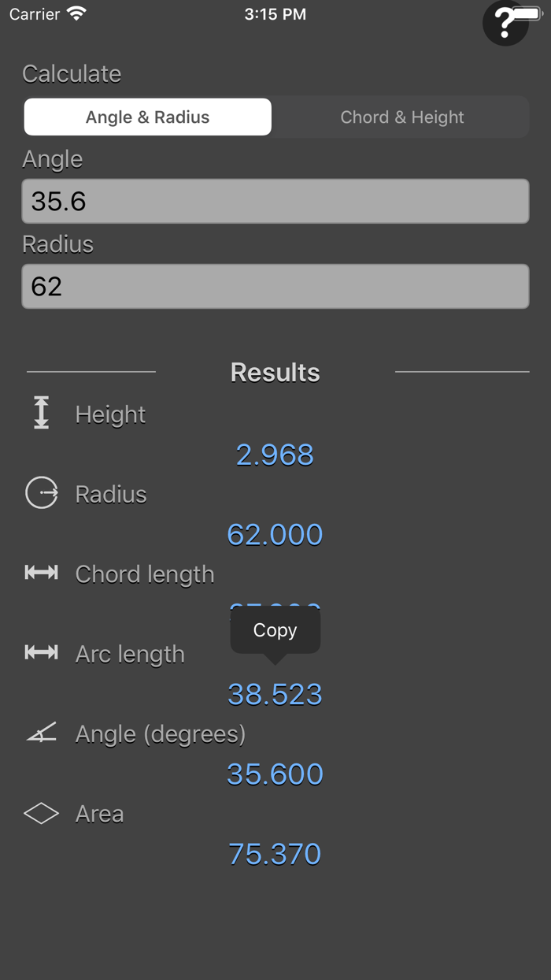551x980 pixels.
Task: Switch to Chord & Height calculation mode
Action: coord(401,117)
